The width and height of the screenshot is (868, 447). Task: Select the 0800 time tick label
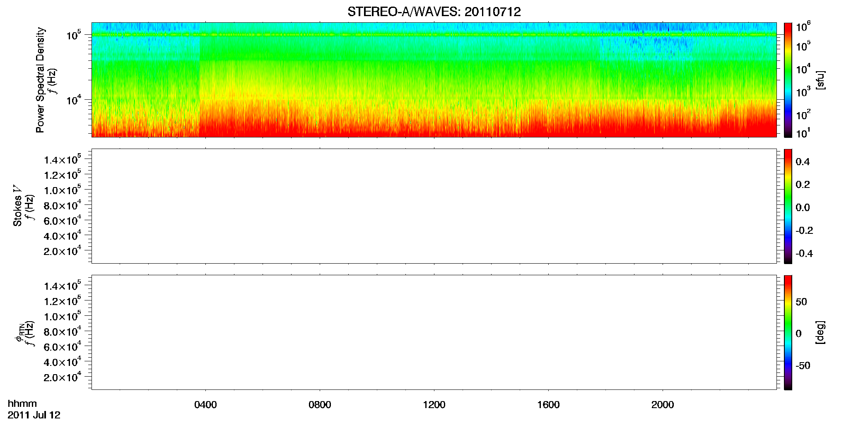coord(320,405)
